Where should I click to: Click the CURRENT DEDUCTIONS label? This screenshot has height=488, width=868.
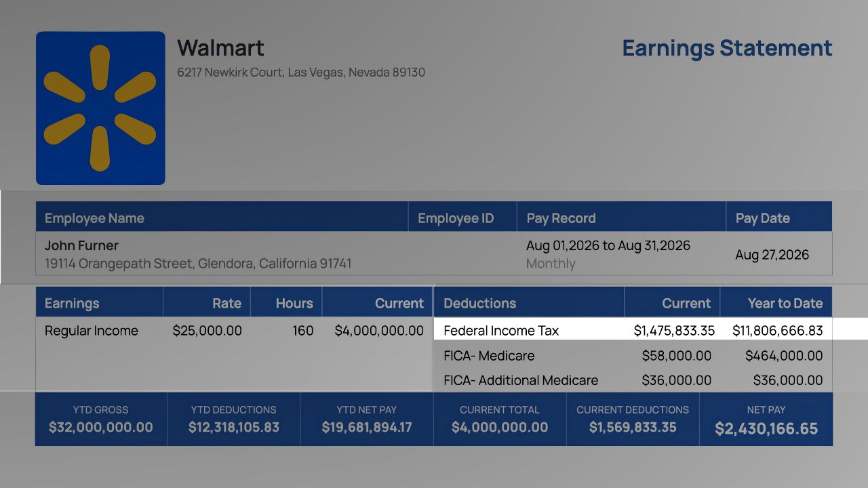(x=633, y=410)
